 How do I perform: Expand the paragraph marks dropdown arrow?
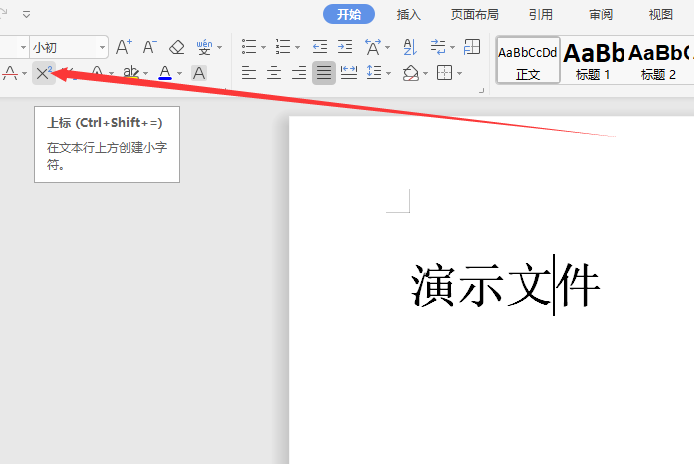click(452, 47)
